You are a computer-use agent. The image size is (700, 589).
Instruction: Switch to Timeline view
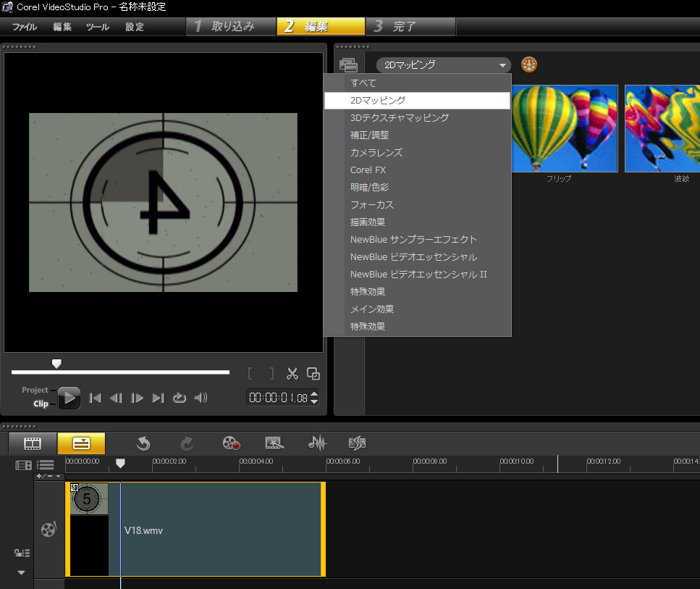[81, 443]
